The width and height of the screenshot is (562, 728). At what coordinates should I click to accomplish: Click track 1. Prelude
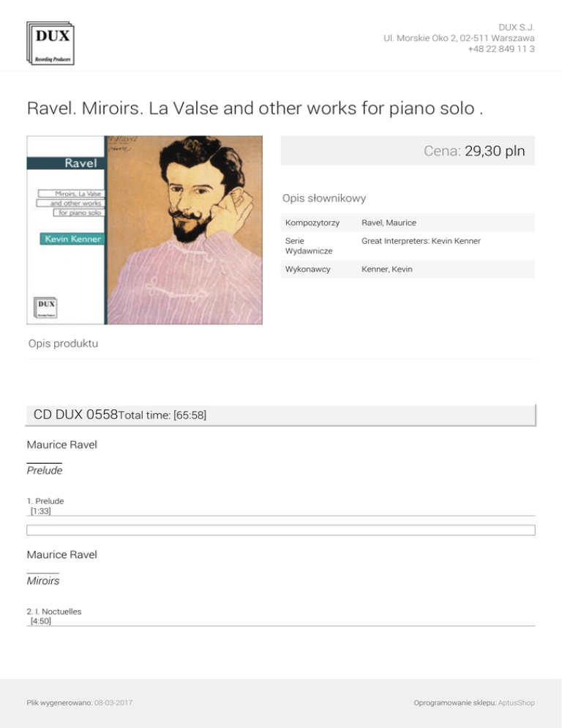45,501
